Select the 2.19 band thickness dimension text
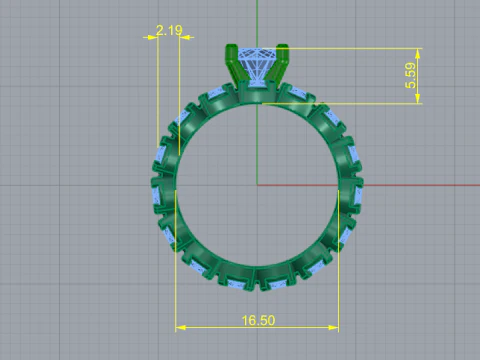This screenshot has width=480, height=360. tap(169, 31)
